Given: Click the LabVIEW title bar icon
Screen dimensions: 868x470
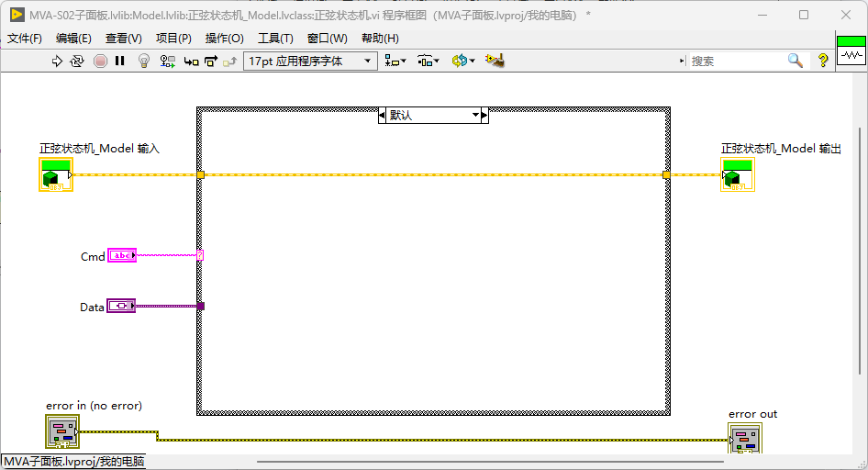Looking at the screenshot, I should click(17, 15).
